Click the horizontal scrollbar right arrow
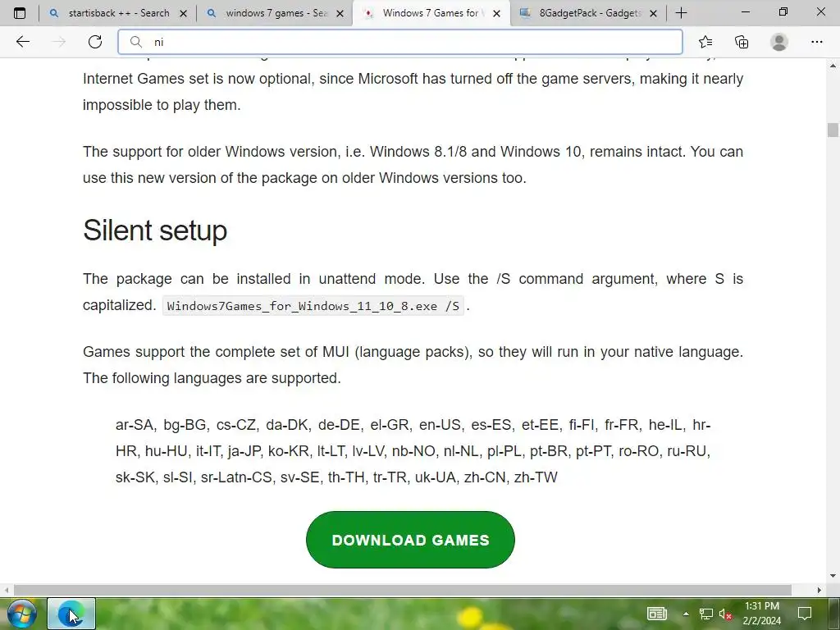Viewport: 840px width, 630px height. tap(819, 590)
